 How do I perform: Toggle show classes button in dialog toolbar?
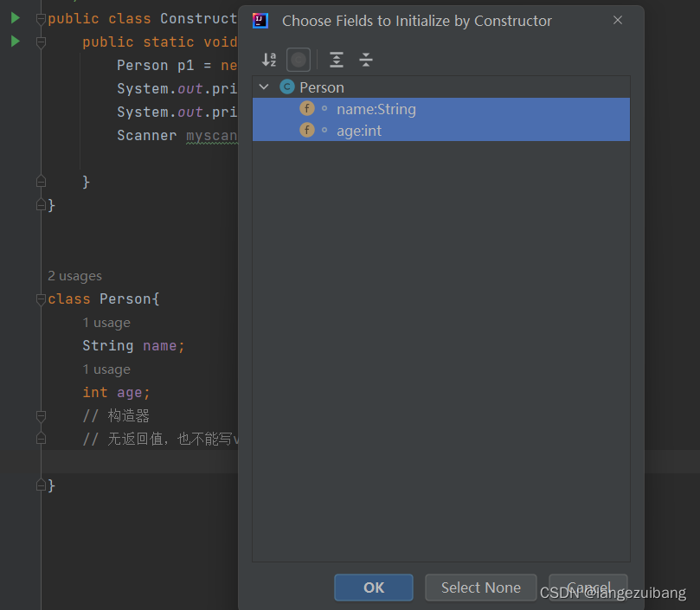(x=299, y=60)
